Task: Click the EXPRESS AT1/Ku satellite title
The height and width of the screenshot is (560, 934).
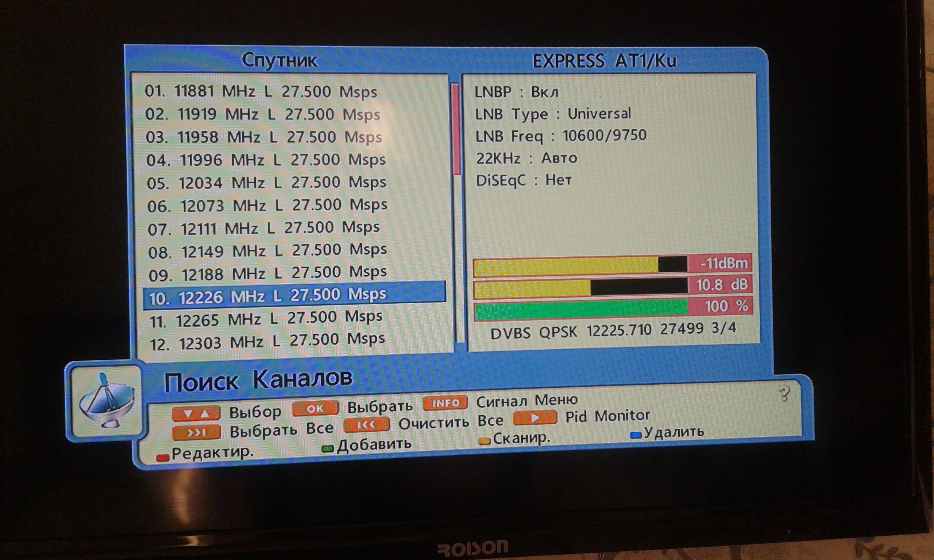Action: 604,62
